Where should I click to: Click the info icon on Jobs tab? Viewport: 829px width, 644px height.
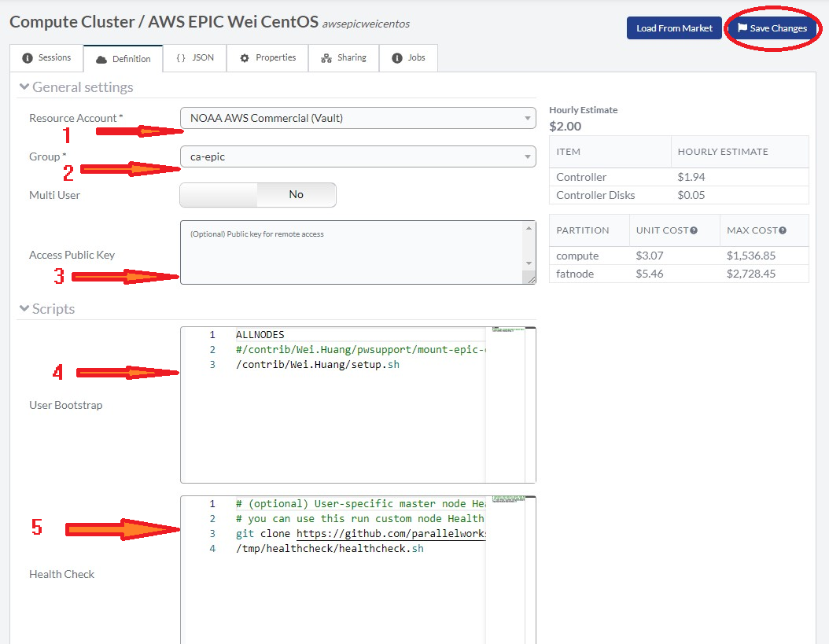coord(397,58)
